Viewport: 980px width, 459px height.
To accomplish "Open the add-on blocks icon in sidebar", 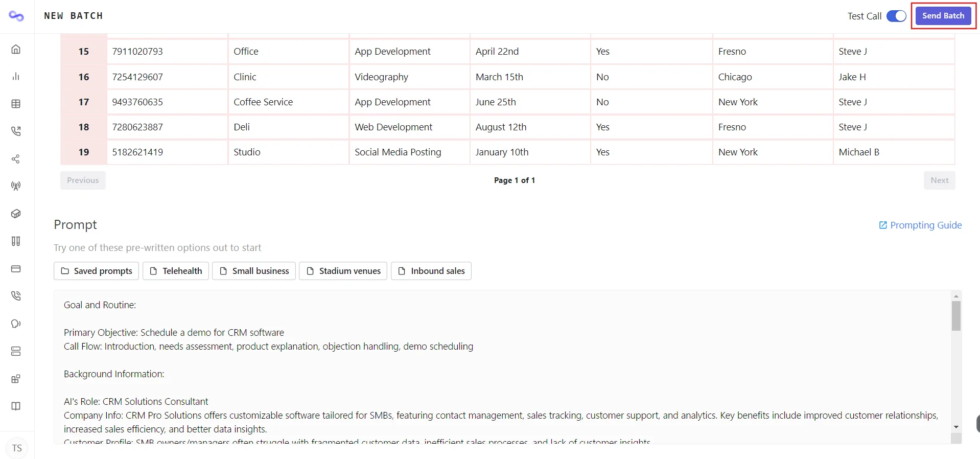I will (16, 379).
